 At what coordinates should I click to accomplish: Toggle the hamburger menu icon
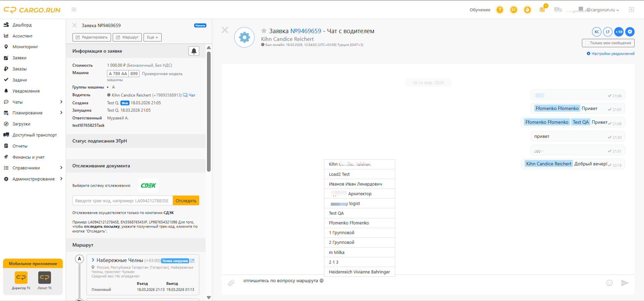tap(74, 10)
